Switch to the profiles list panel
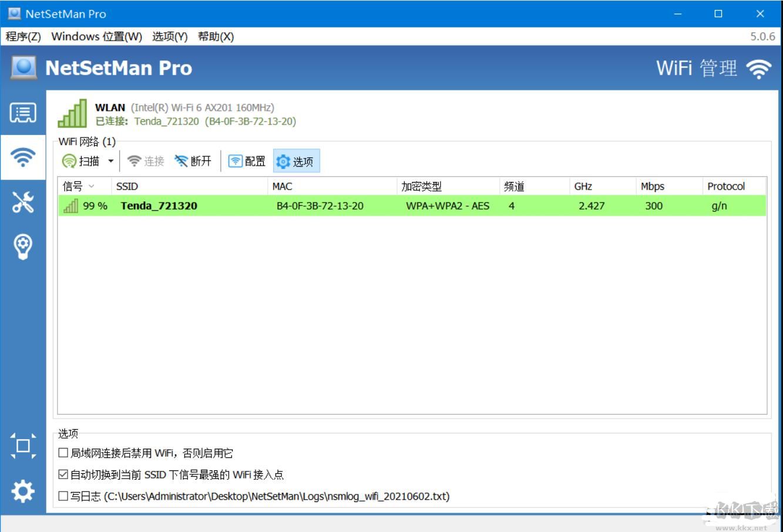The height and width of the screenshot is (532, 783). tap(23, 113)
